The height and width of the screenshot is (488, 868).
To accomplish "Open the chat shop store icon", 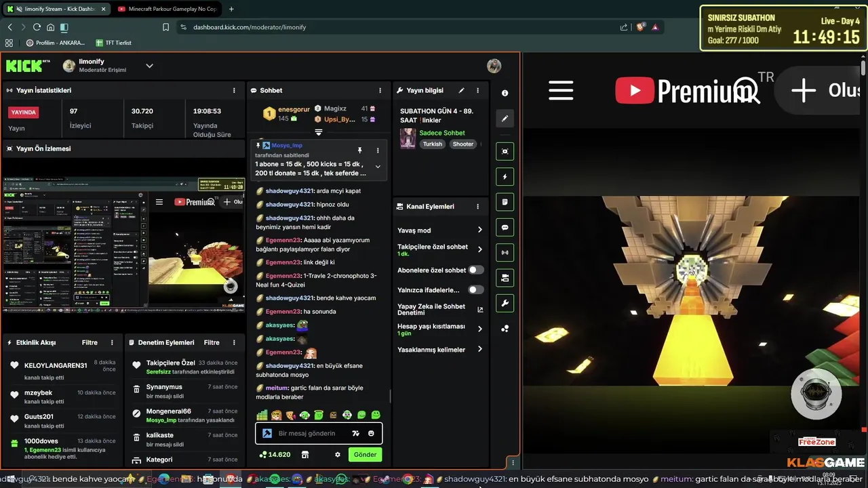I will click(x=305, y=455).
